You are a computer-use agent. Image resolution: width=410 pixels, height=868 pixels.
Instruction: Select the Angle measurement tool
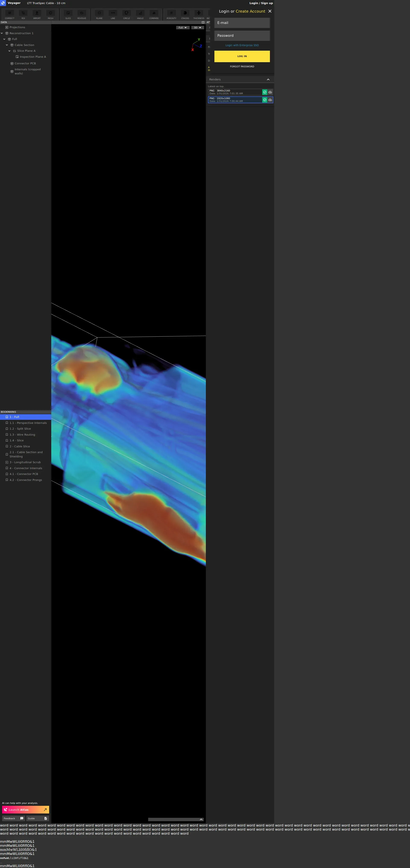point(140,15)
